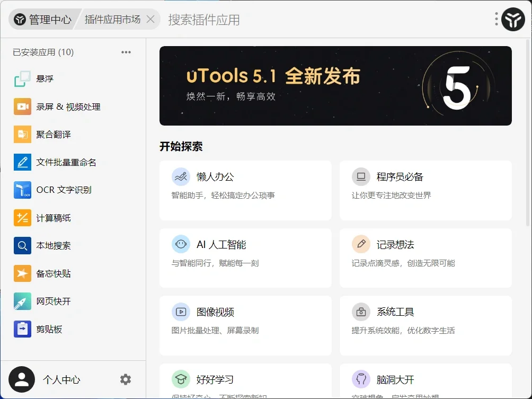Open the 剪贴板 clipboard icon

pyautogui.click(x=22, y=329)
